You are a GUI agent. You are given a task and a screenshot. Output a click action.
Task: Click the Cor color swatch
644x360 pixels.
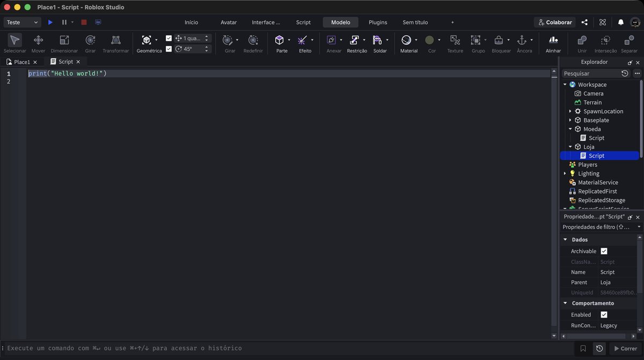(x=429, y=40)
